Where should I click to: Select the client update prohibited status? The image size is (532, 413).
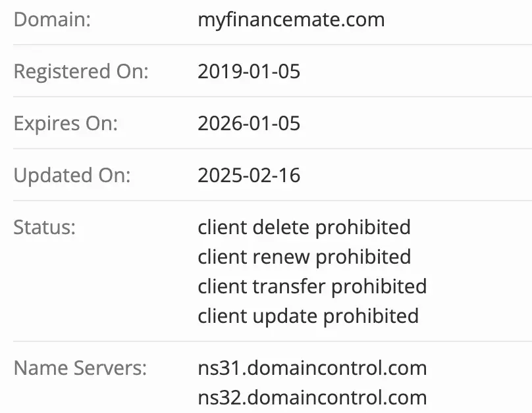307,316
